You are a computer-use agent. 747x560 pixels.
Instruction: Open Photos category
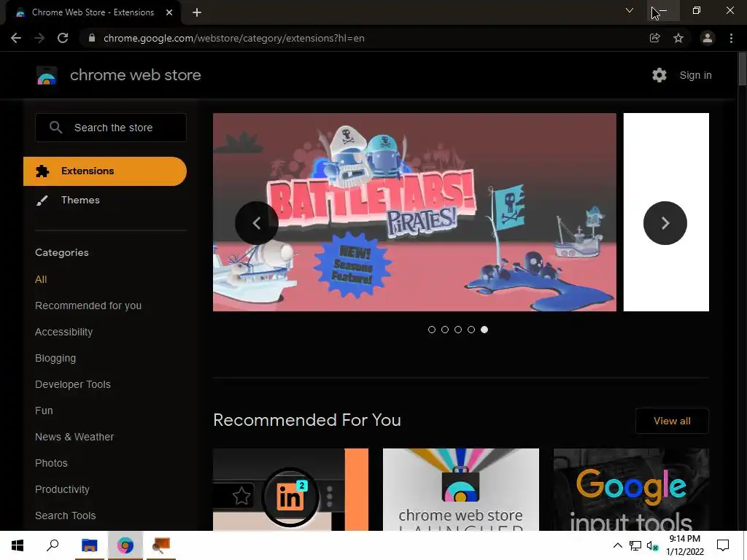pos(52,463)
